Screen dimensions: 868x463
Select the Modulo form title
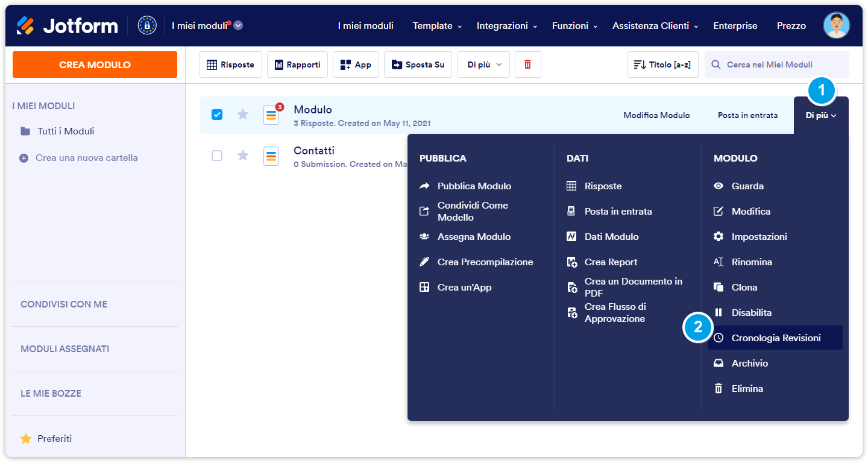[x=313, y=110]
